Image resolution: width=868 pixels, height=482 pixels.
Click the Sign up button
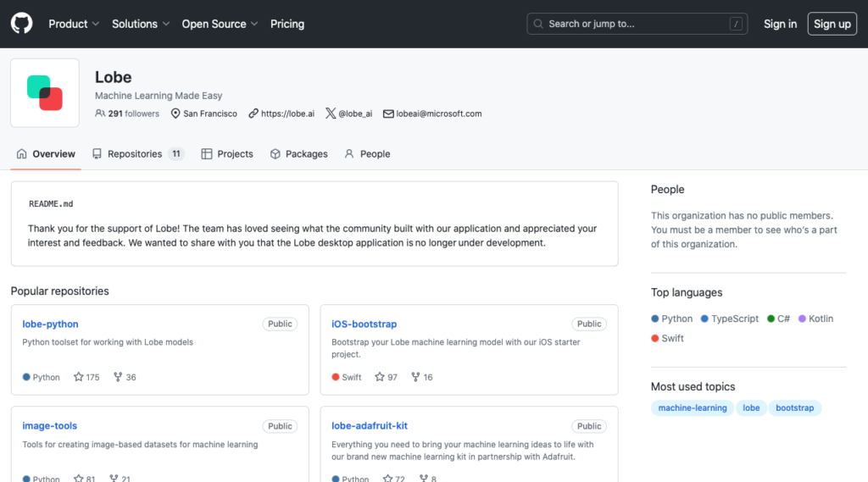832,24
